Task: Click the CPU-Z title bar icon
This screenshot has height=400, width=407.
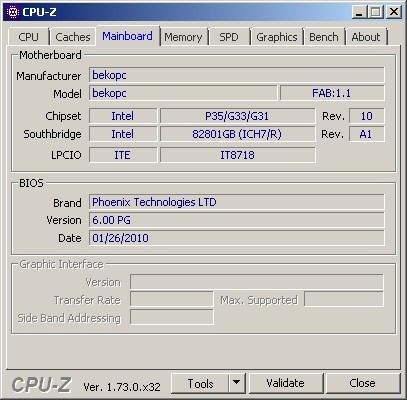Action: pos(13,12)
